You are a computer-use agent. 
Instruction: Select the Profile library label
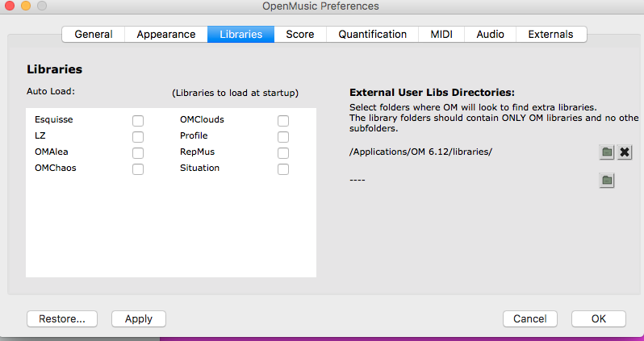[x=194, y=135]
